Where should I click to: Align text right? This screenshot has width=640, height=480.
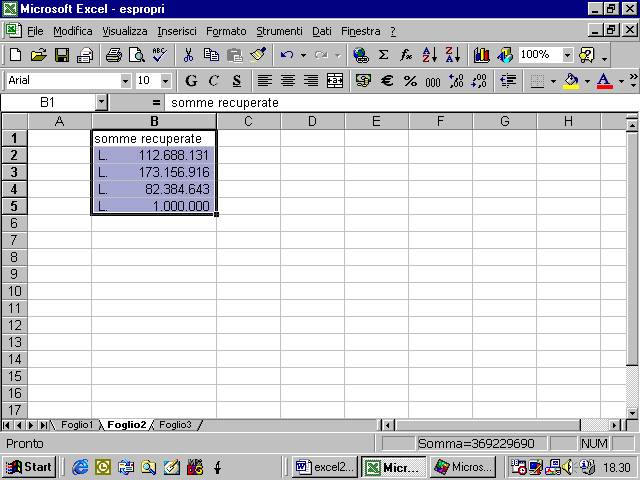pos(311,80)
